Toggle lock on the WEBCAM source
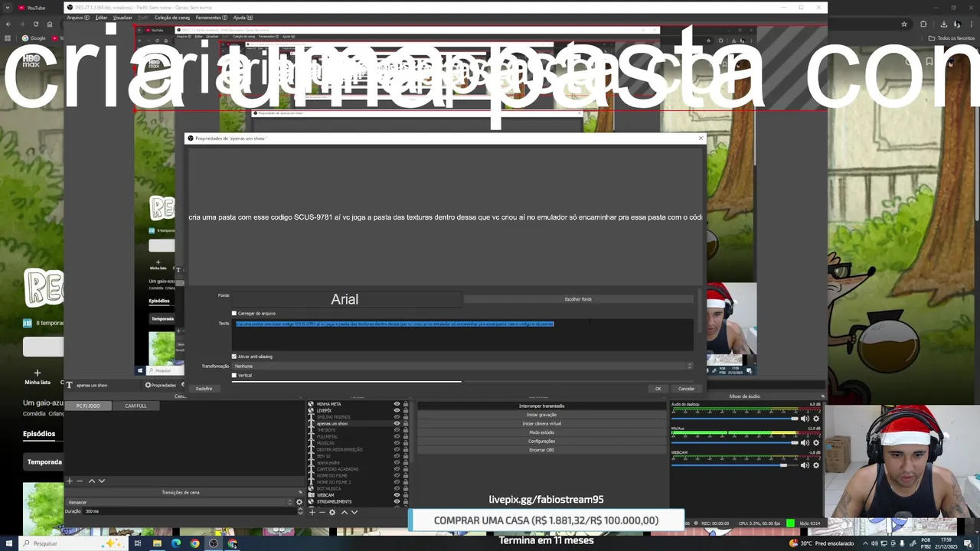Viewport: 980px width, 551px height. click(x=406, y=495)
